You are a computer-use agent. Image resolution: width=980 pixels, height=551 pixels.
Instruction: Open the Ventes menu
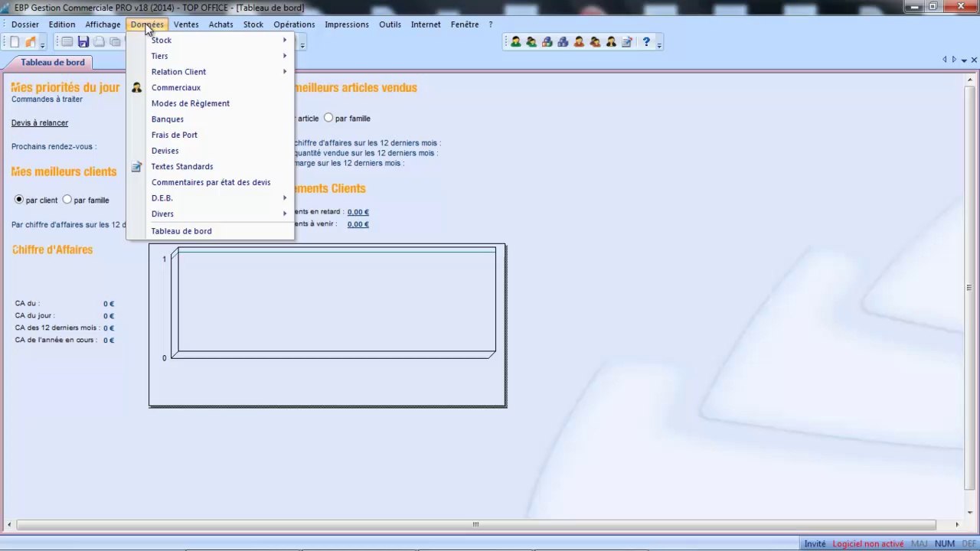[186, 24]
